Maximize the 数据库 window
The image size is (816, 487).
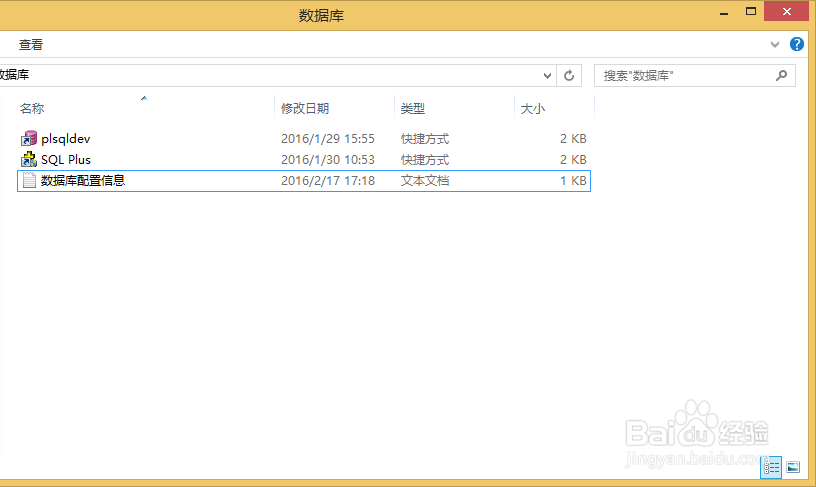point(750,11)
